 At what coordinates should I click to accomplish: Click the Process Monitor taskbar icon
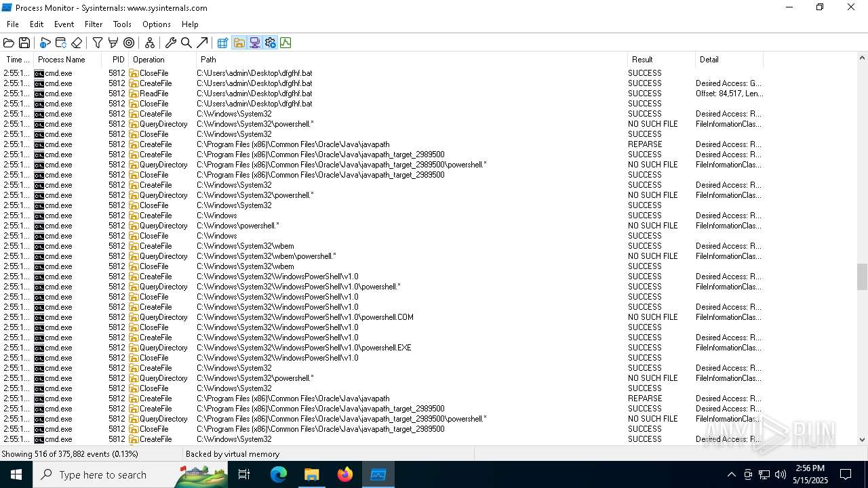click(378, 474)
